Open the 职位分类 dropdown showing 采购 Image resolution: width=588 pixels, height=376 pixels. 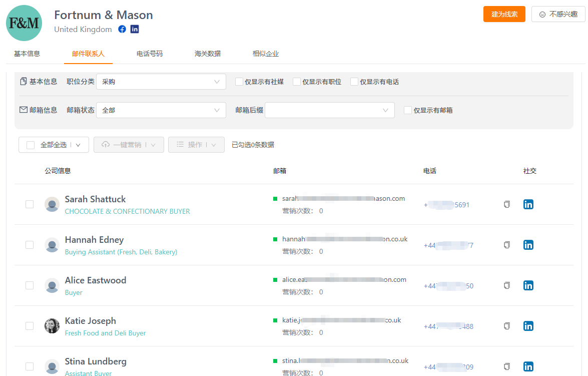click(161, 82)
